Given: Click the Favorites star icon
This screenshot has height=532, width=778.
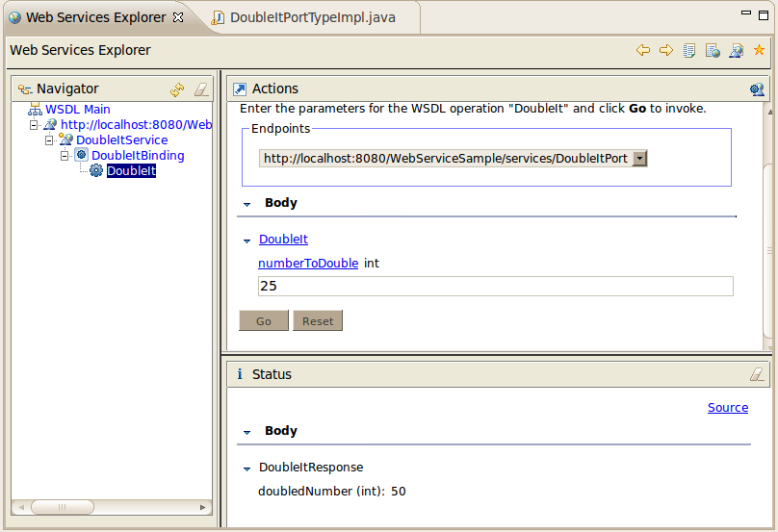Looking at the screenshot, I should pyautogui.click(x=759, y=50).
